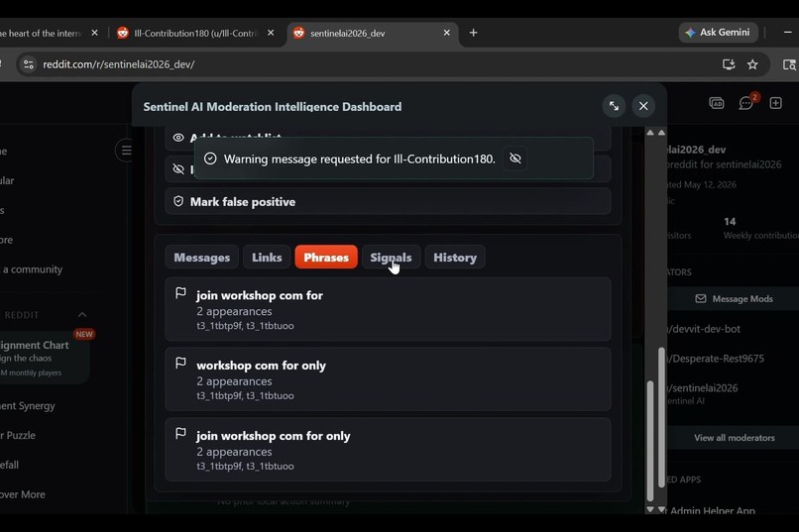Click the reddit.com address bar URL
Viewport: 799px width, 532px height.
(x=119, y=64)
